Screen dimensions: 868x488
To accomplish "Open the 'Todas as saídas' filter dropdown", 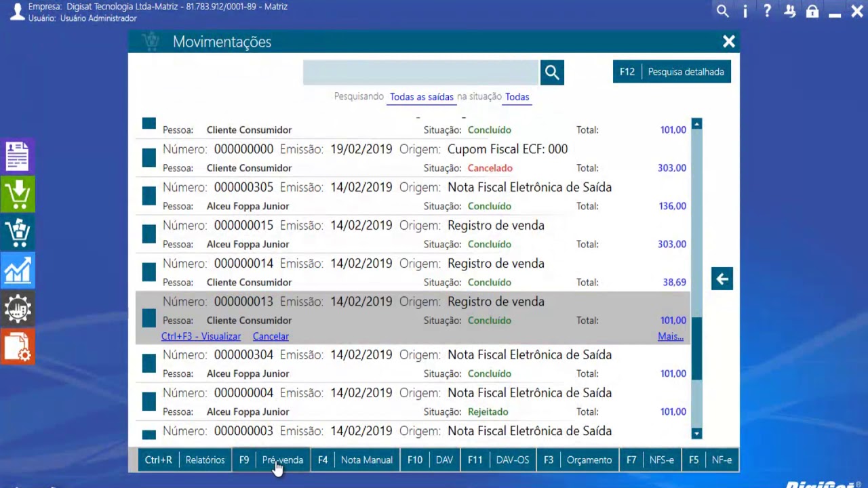I will [422, 97].
